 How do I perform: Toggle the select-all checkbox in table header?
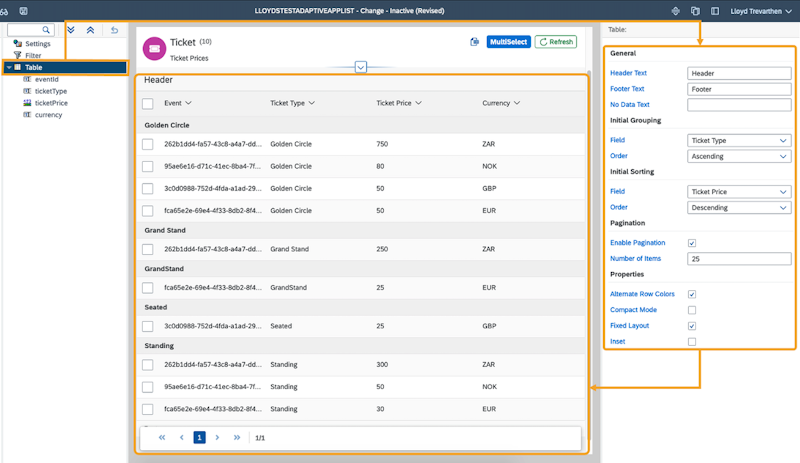147,104
